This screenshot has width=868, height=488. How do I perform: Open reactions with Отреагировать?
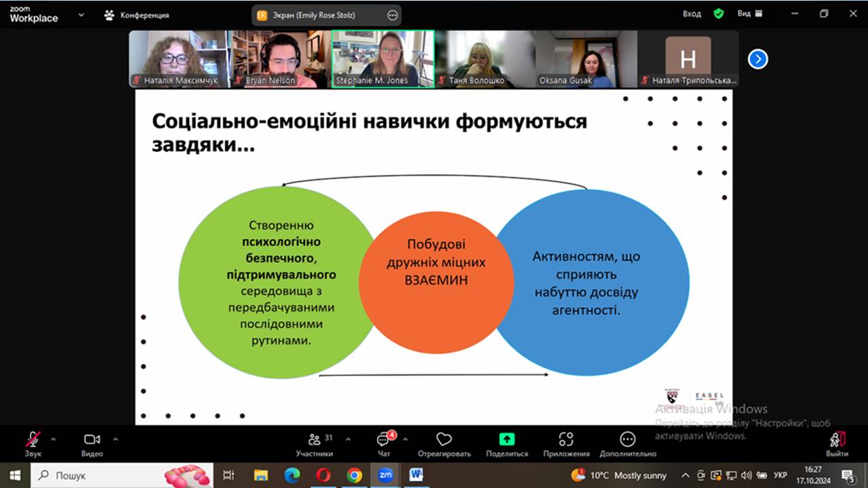pos(444,444)
